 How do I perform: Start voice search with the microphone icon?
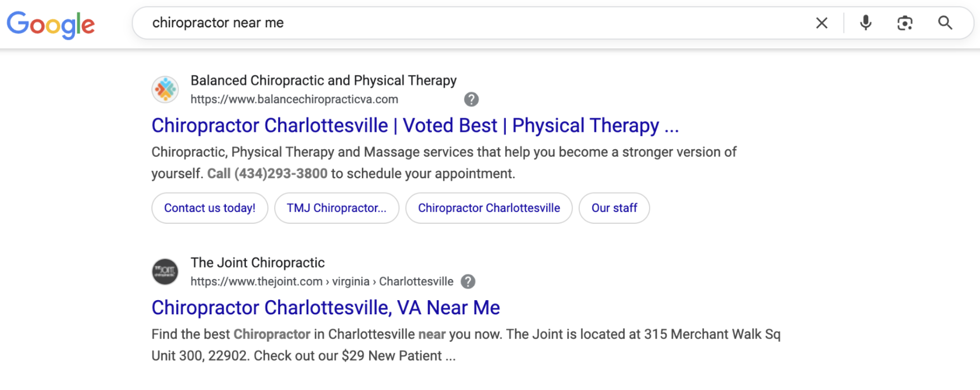[x=866, y=23]
